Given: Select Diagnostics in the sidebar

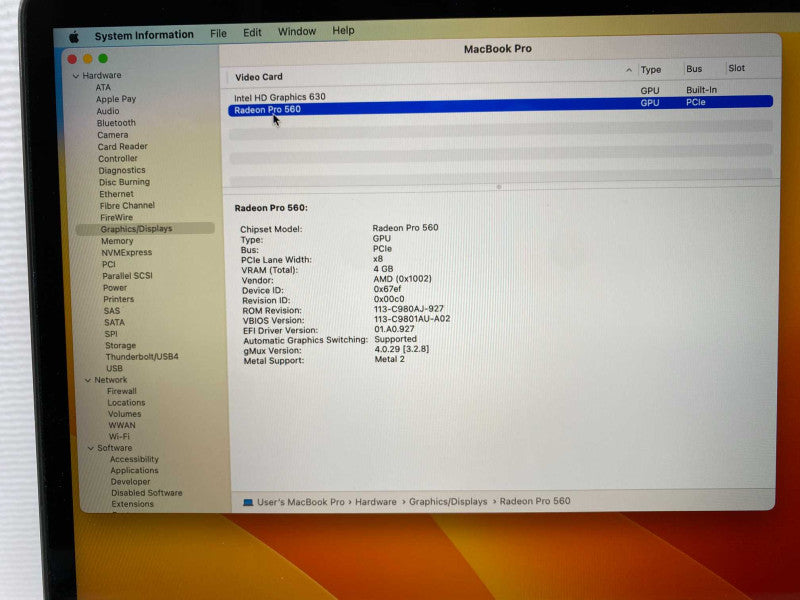Looking at the screenshot, I should point(122,170).
